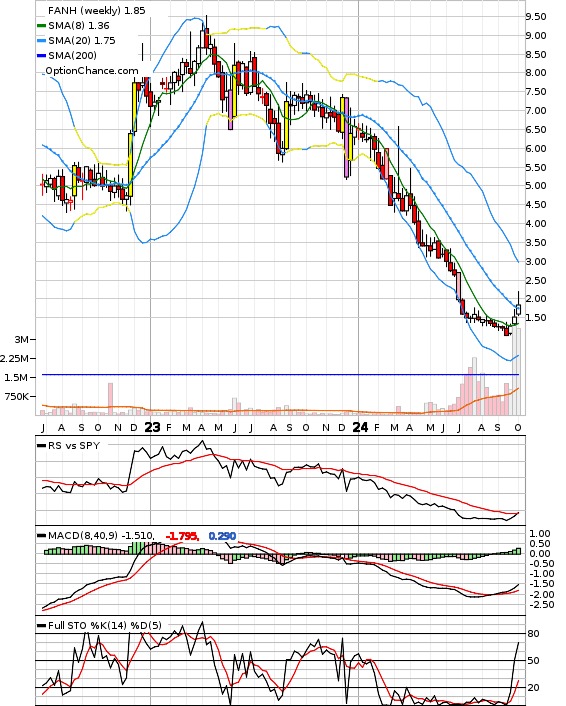This screenshot has height=706, width=566.
Task: Click the FANH (weekly) 1.85 title
Action: click(97, 10)
